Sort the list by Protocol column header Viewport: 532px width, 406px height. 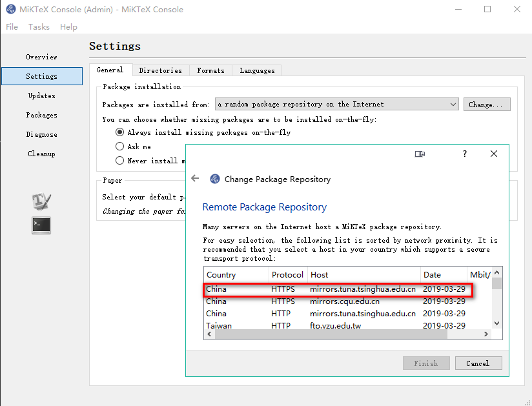pyautogui.click(x=288, y=275)
